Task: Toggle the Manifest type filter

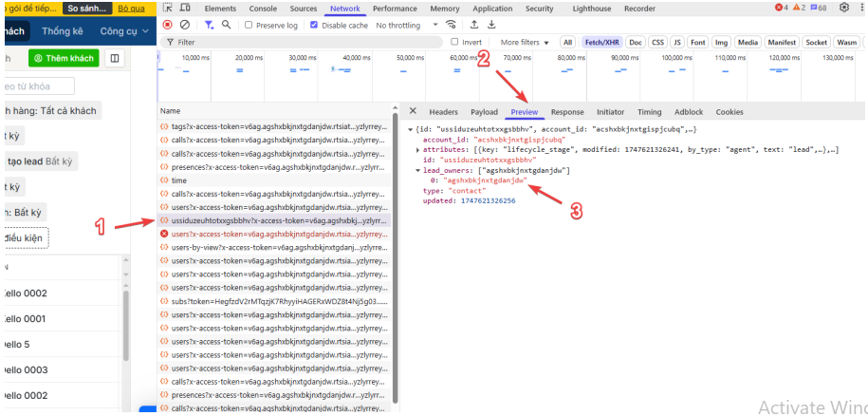Action: 783,42
